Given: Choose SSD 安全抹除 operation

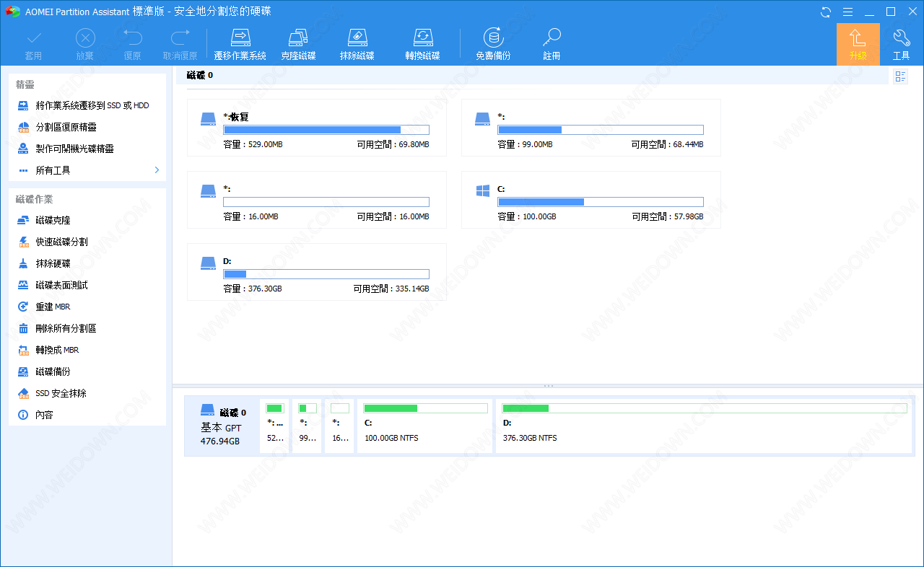Looking at the screenshot, I should pyautogui.click(x=87, y=393).
